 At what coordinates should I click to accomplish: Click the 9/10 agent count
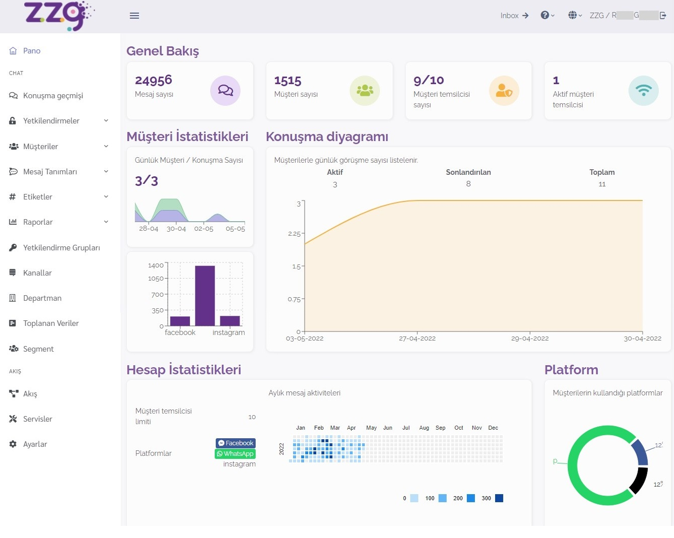coord(429,80)
